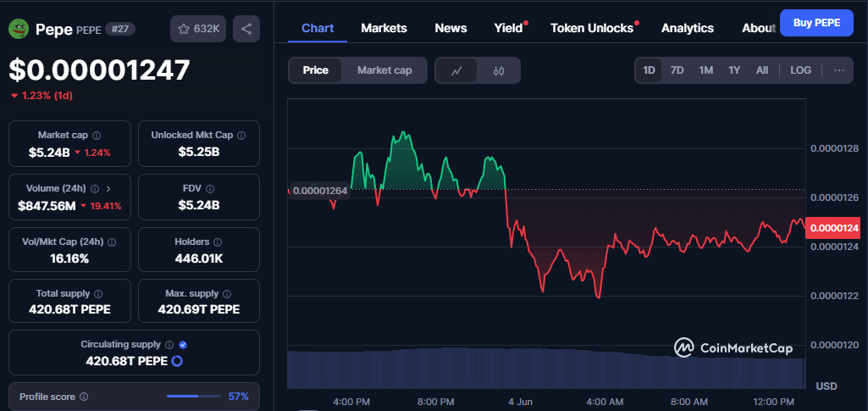Image resolution: width=868 pixels, height=411 pixels.
Task: Click the verified badge by Circulating supply
Action: (183, 345)
